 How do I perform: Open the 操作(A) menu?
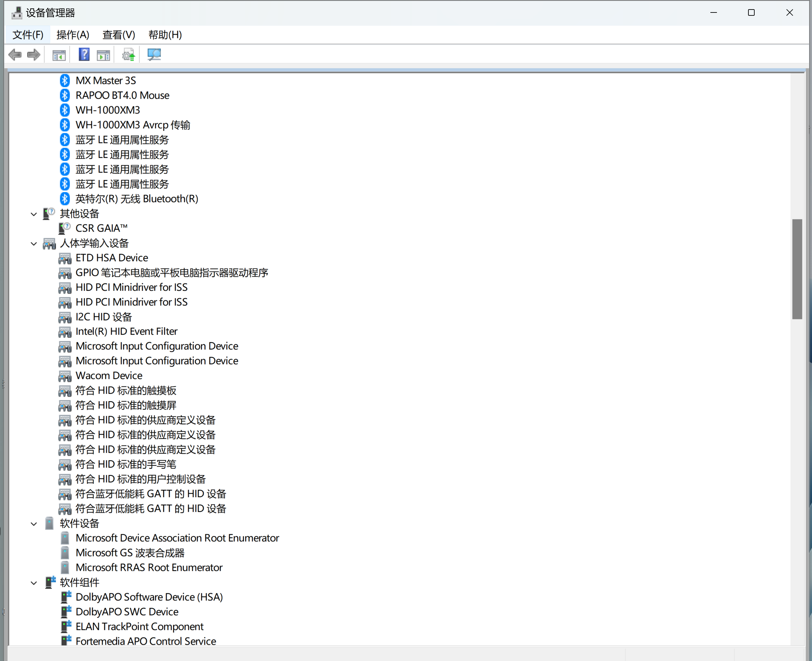(73, 35)
